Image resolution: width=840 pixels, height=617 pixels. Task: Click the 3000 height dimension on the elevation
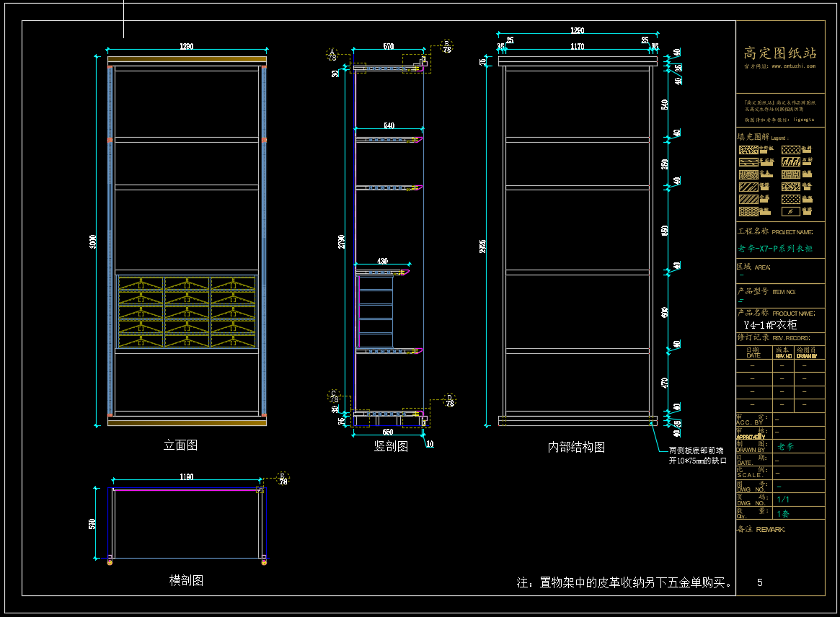(93, 241)
